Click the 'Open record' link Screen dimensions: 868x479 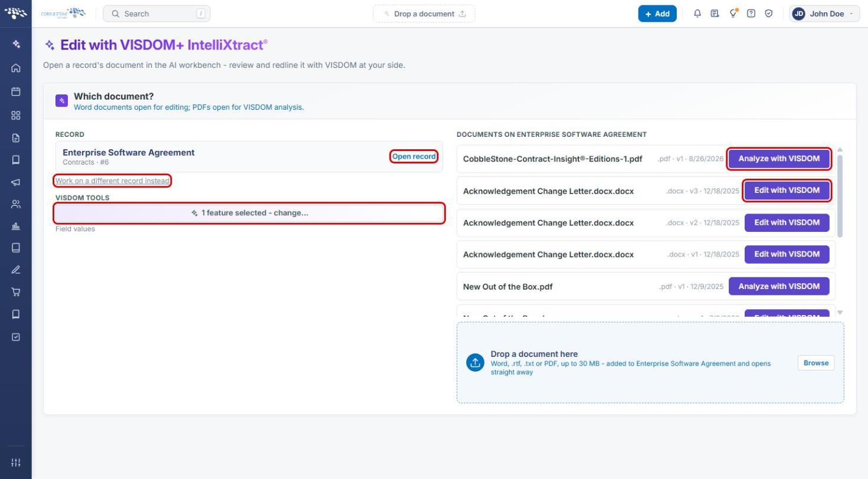click(414, 156)
